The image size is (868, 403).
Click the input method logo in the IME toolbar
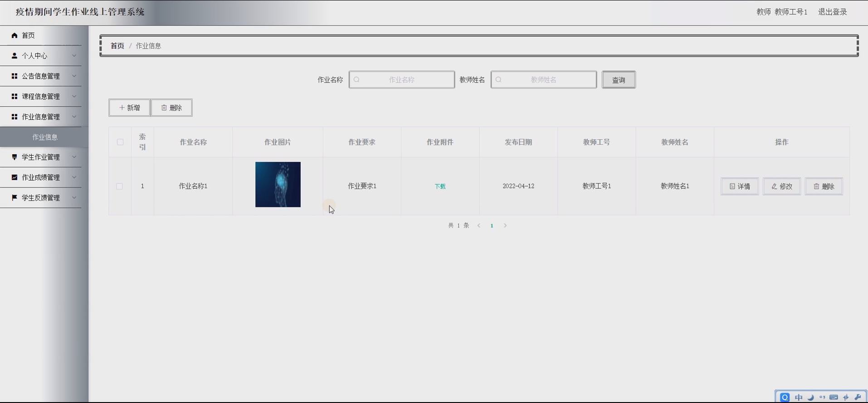click(785, 397)
